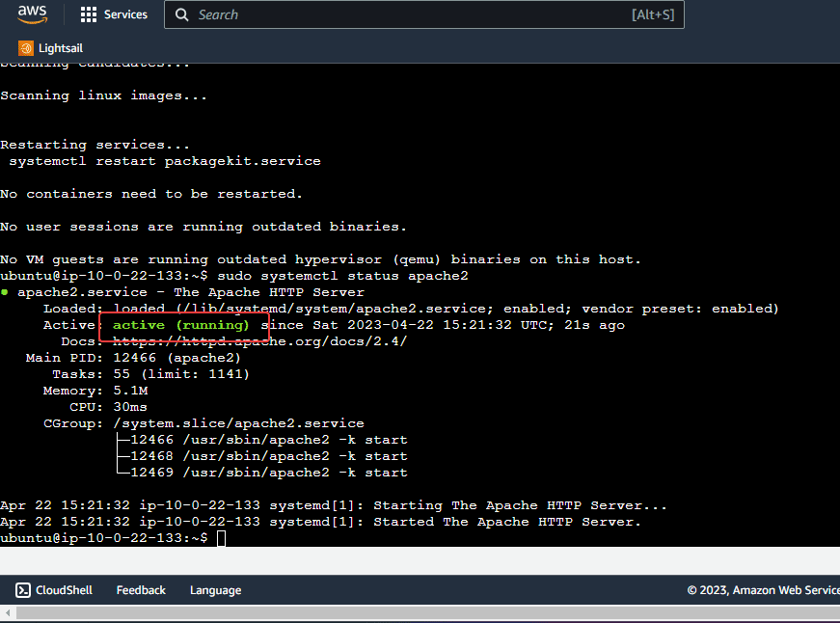Click 'No user sessions are running outdated binaries.'
Viewport: 840px width, 623px height.
[x=203, y=227]
